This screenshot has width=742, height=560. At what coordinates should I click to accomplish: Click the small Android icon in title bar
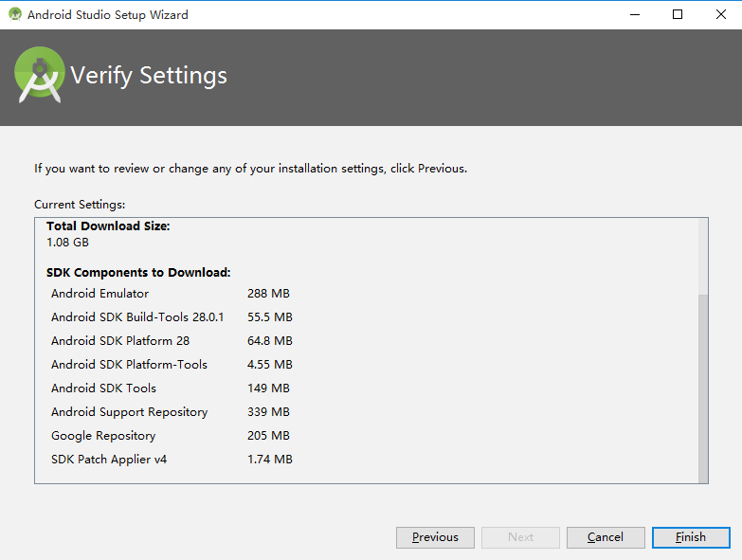pyautogui.click(x=14, y=14)
